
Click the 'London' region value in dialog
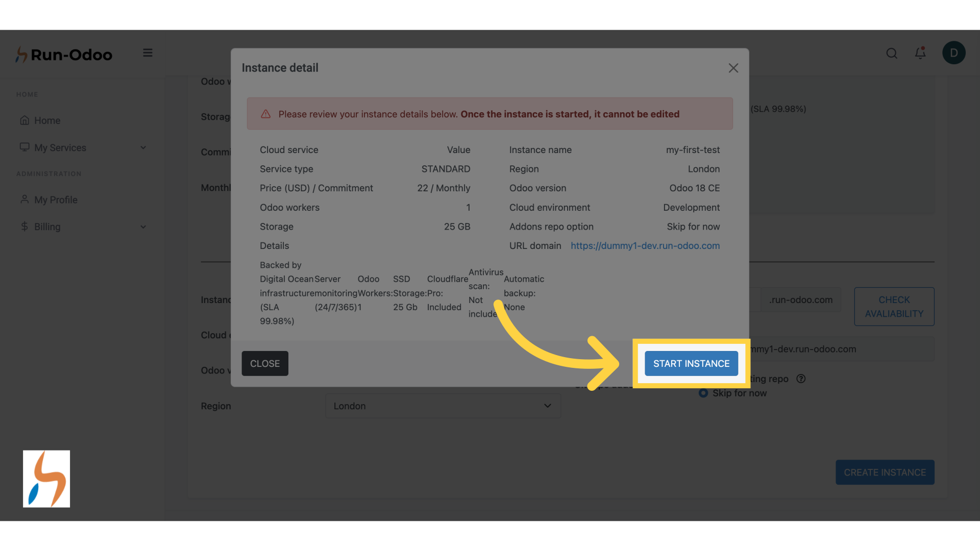[703, 169]
